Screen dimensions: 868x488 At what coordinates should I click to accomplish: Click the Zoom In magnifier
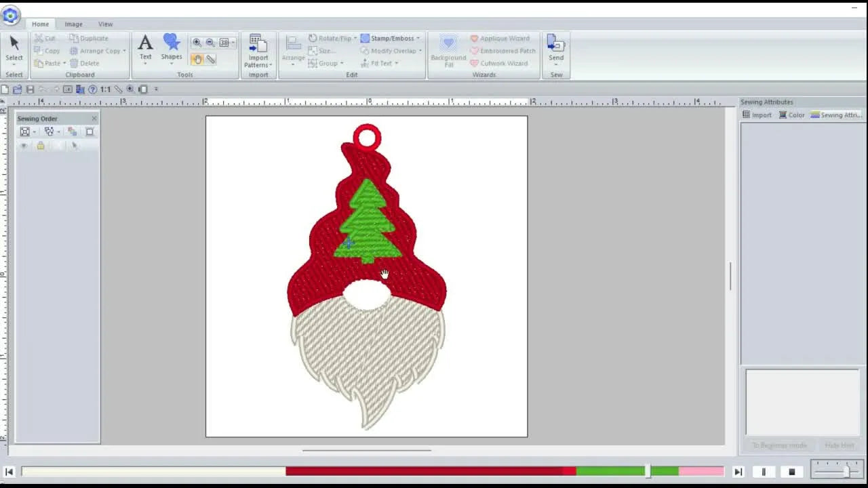(x=197, y=43)
